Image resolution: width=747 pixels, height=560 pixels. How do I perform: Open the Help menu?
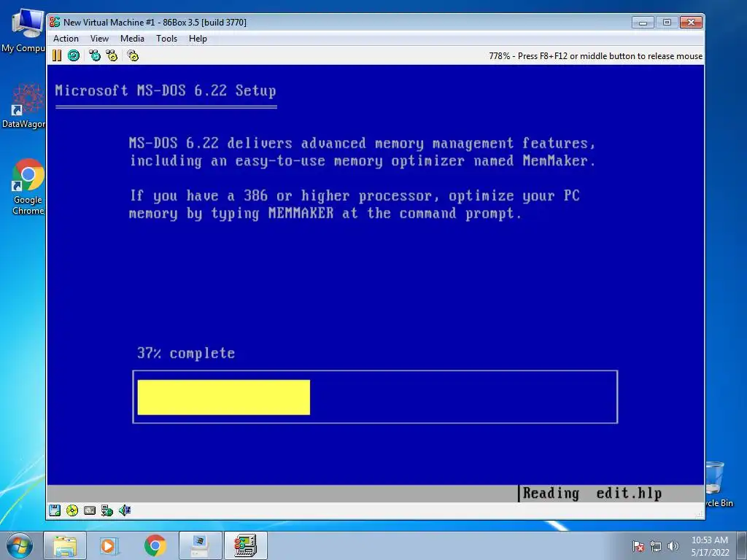tap(198, 39)
